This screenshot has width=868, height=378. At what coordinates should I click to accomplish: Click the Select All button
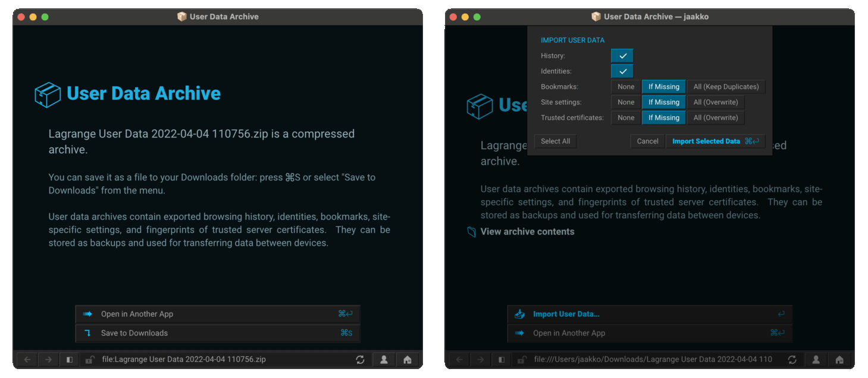click(x=555, y=141)
